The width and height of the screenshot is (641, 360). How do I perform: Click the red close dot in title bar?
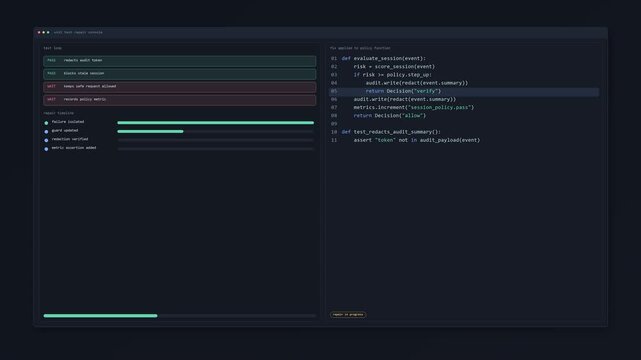click(39, 32)
